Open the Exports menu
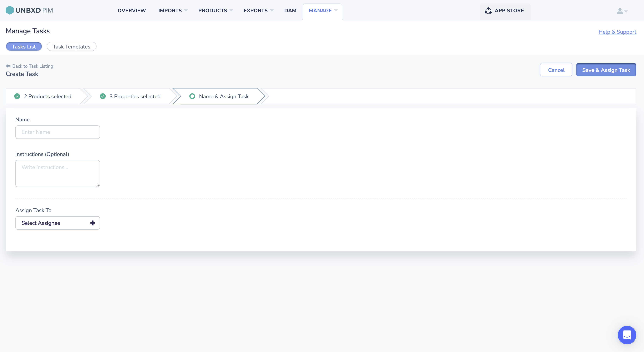This screenshot has width=644, height=352. point(255,11)
